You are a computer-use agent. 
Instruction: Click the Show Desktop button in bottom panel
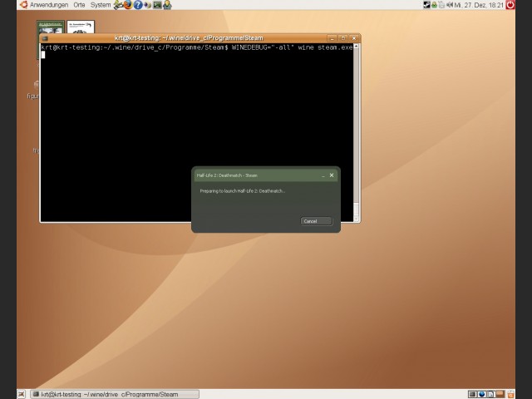click(22, 394)
